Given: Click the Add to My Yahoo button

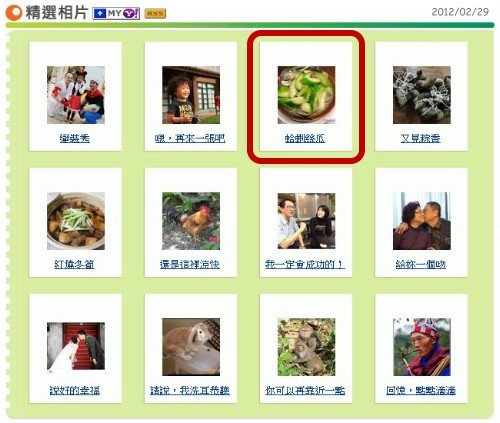Looking at the screenshot, I should click(116, 14).
